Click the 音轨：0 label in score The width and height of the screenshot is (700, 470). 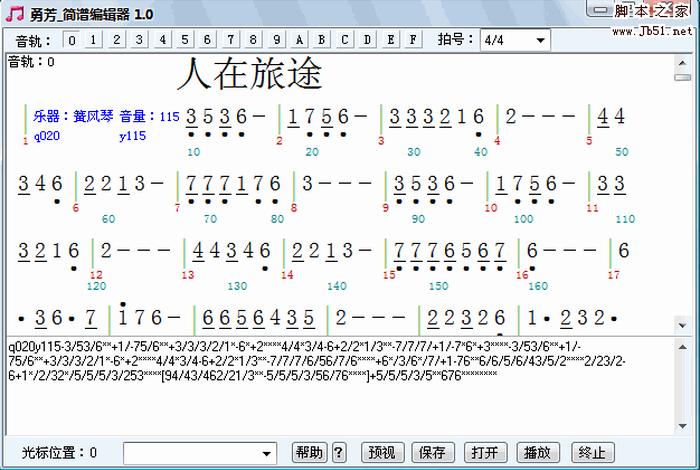(x=31, y=62)
